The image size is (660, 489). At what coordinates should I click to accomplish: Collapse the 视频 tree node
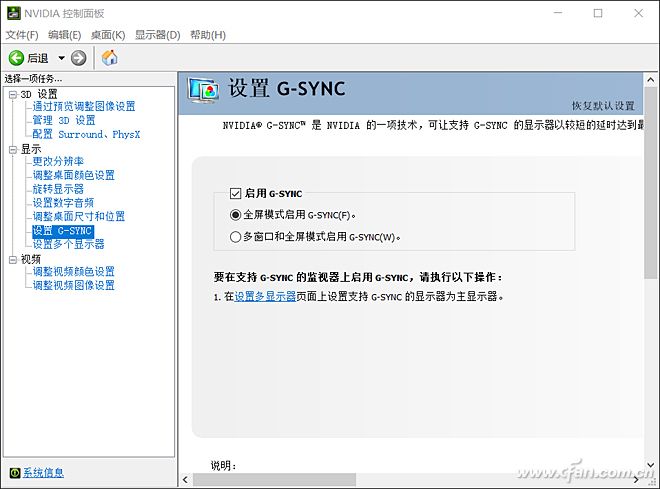12,259
